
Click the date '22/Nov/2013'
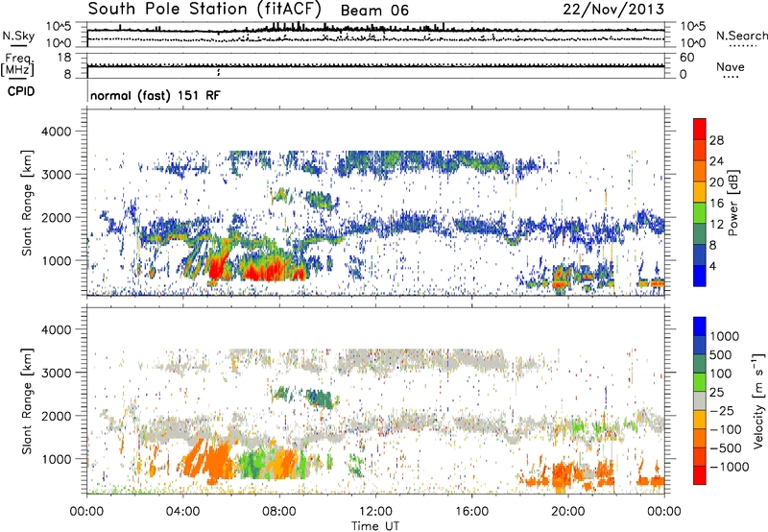point(613,10)
